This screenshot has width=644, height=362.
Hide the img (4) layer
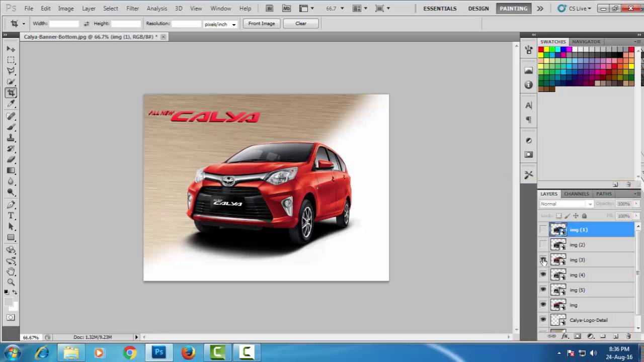tap(543, 275)
